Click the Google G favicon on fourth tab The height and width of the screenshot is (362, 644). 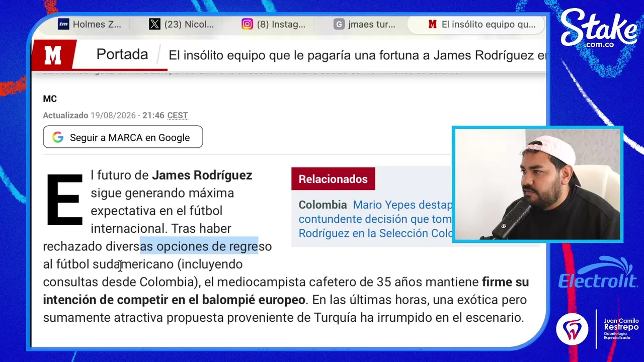[x=339, y=24]
